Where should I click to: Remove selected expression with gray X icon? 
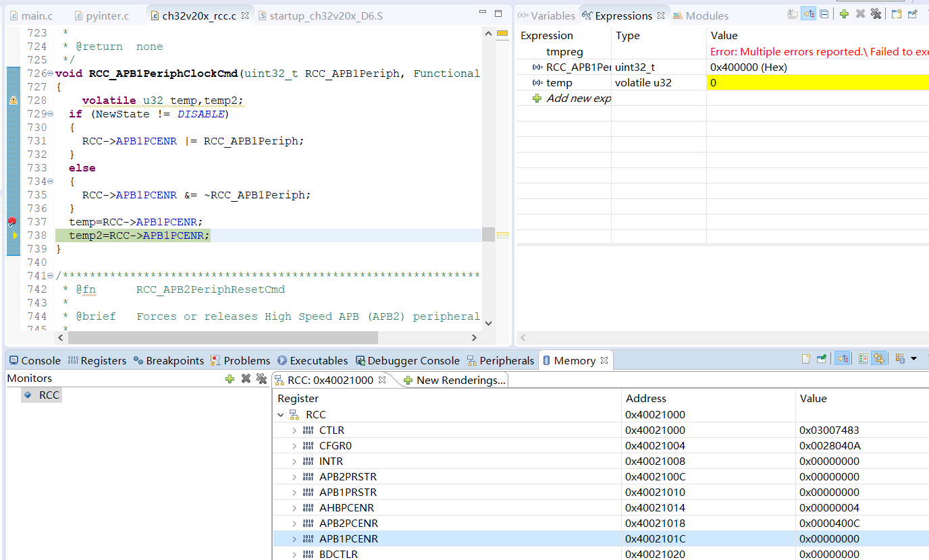(860, 14)
